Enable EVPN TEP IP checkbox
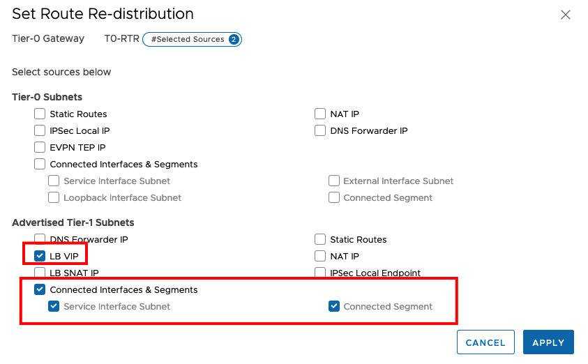The image size is (588, 364). coord(40,147)
